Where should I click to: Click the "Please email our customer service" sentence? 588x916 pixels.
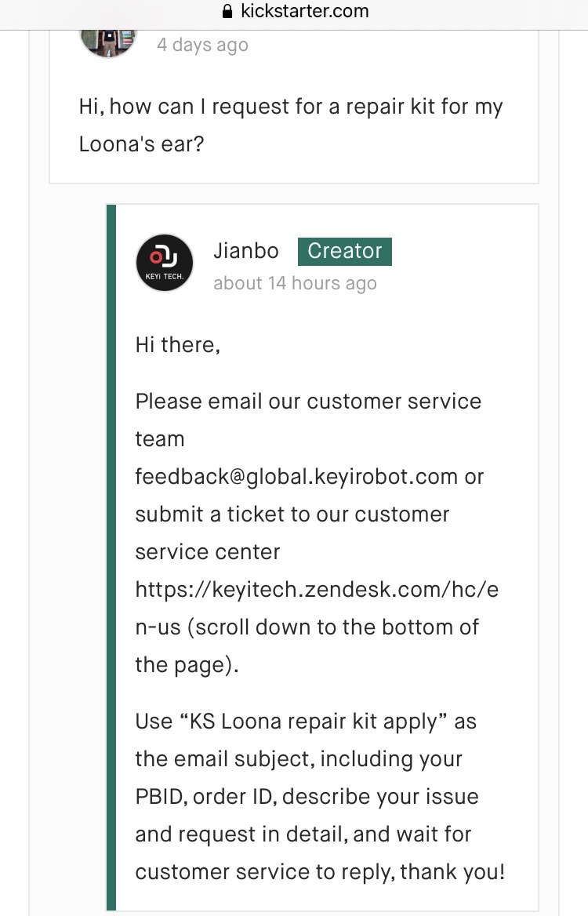pyautogui.click(x=308, y=402)
